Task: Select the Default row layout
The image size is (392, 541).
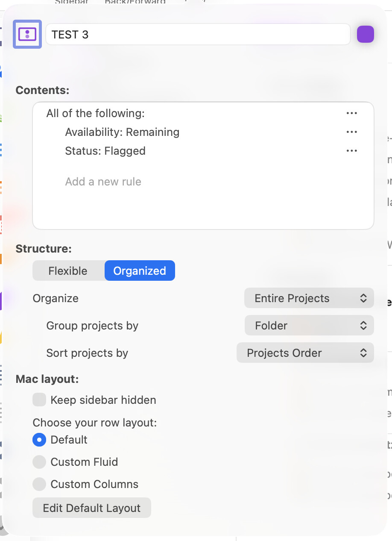Action: click(39, 440)
